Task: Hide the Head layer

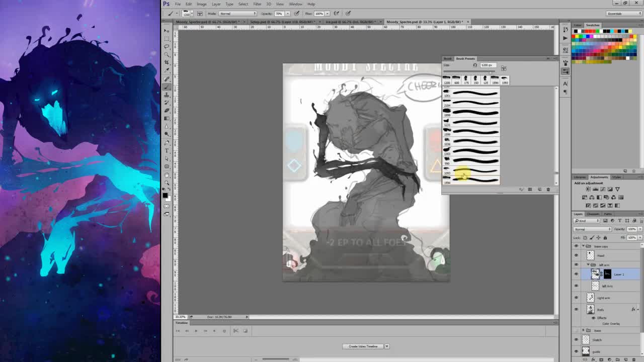Action: [x=576, y=255]
